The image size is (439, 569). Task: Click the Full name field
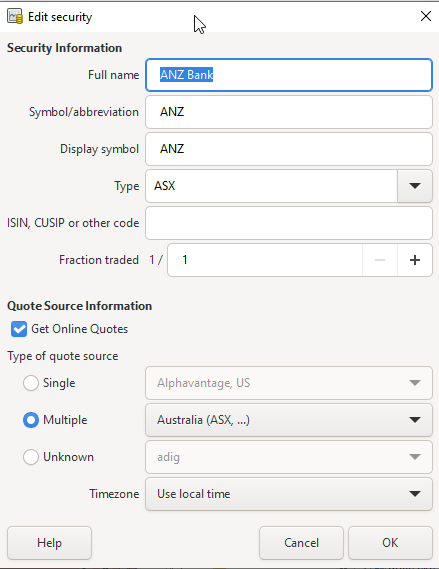pyautogui.click(x=289, y=75)
